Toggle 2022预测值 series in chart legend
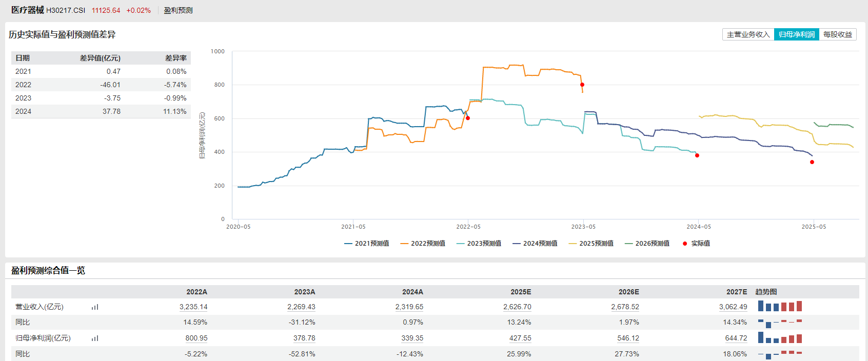Image resolution: width=868 pixels, height=361 pixels. click(423, 244)
